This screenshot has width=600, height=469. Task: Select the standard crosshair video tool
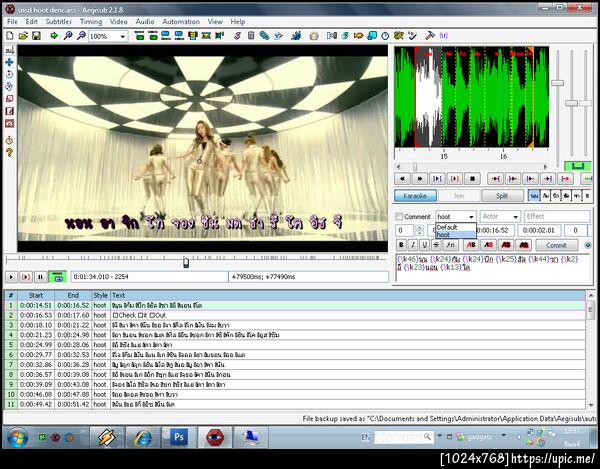pyautogui.click(x=10, y=50)
